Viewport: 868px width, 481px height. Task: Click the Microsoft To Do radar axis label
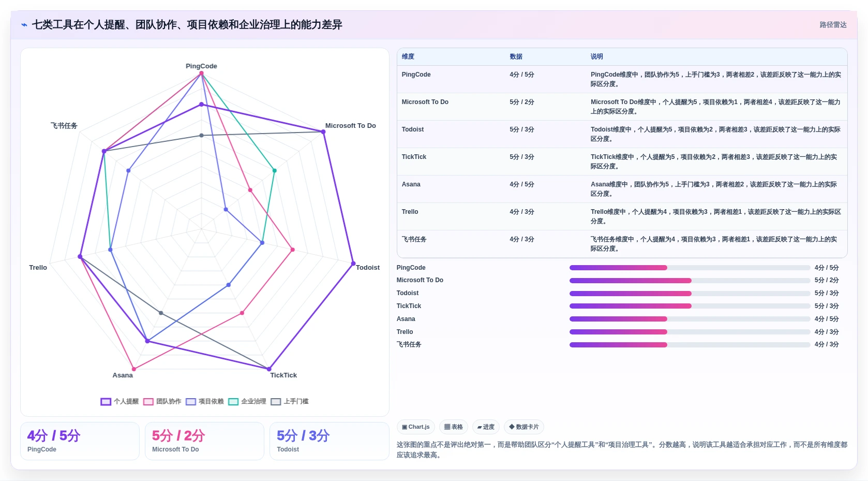[x=351, y=126]
